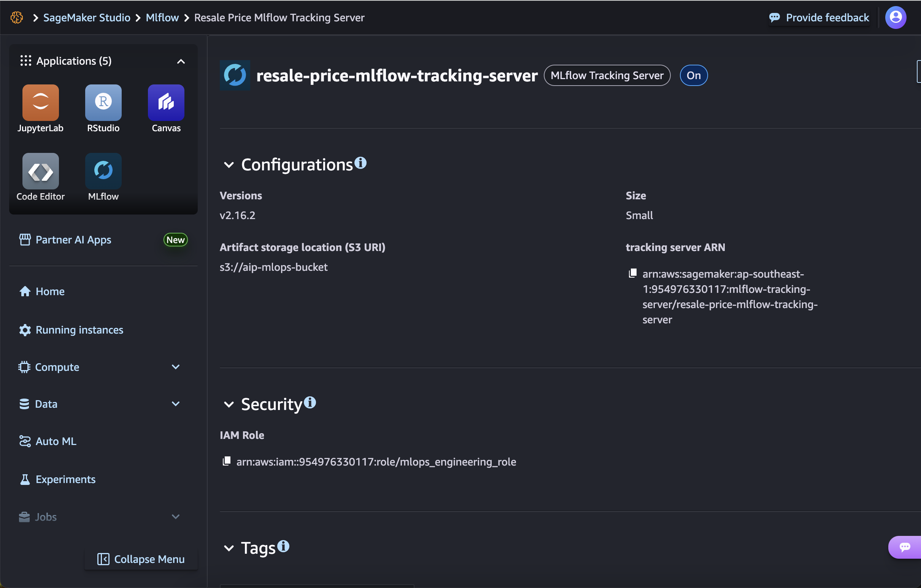Go to Home in sidebar

[x=50, y=291]
